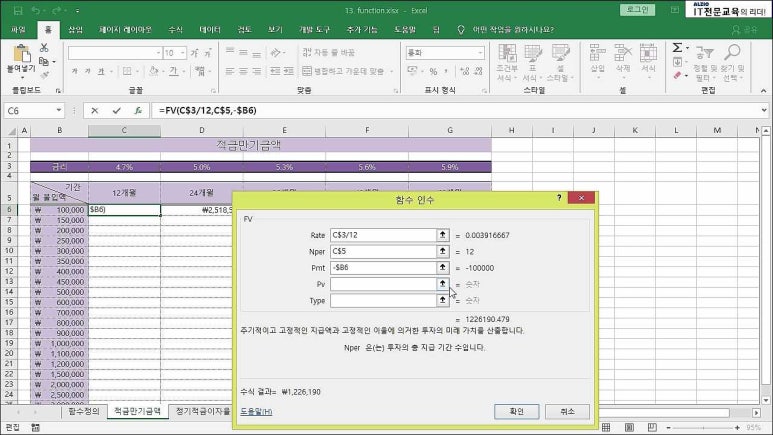The image size is (773, 435).
Task: Click the Merge and Center icon
Action: [x=343, y=71]
